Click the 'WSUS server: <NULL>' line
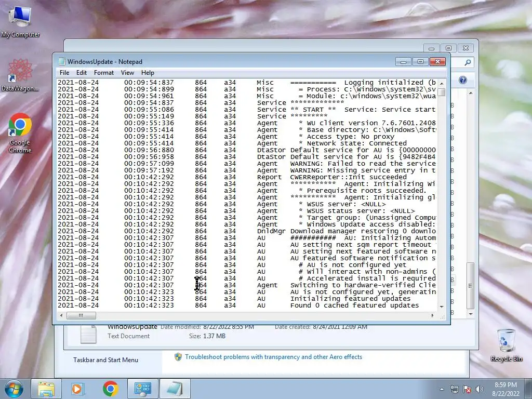The image size is (532, 399). 342,204
